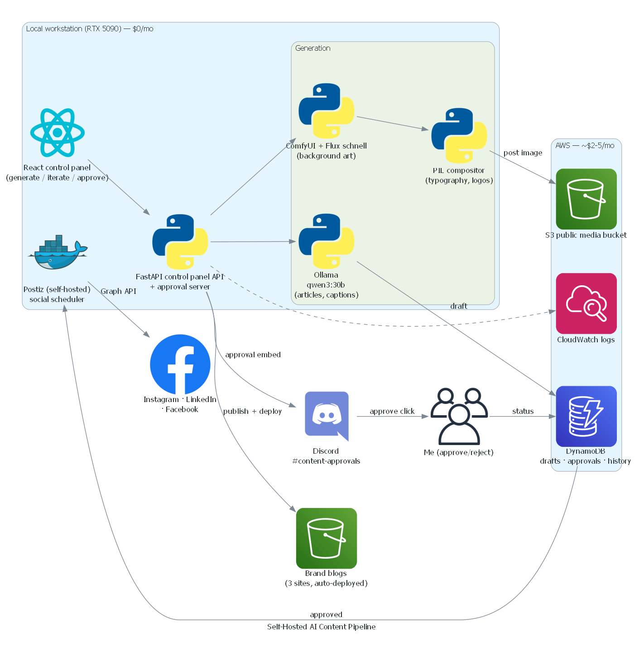This screenshot has width=644, height=652.
Task: Click the 'ComfyUI + Flux schnell' label
Action: point(327,146)
